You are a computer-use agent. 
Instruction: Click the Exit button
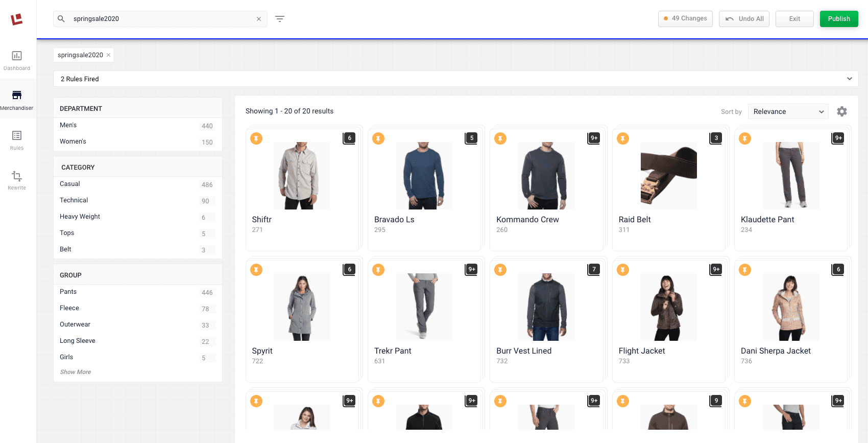[794, 19]
